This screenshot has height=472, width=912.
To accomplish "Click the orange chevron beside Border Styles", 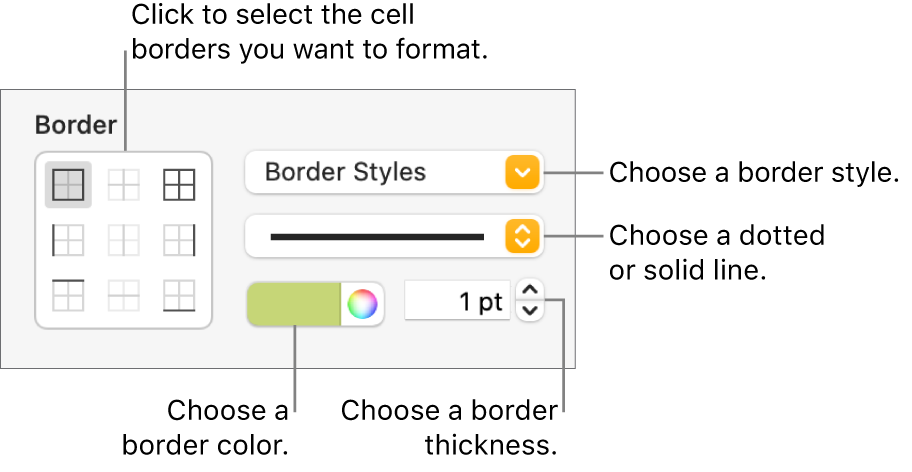I will [x=523, y=173].
